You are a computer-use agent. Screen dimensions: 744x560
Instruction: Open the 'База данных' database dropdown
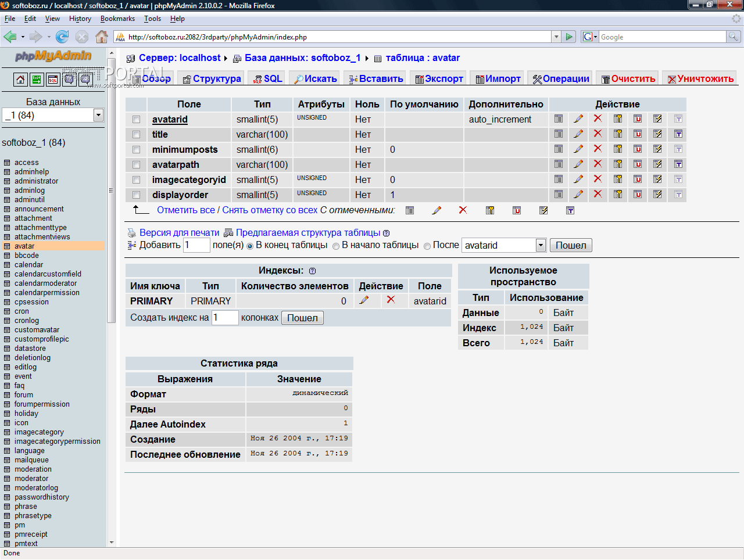pyautogui.click(x=98, y=115)
